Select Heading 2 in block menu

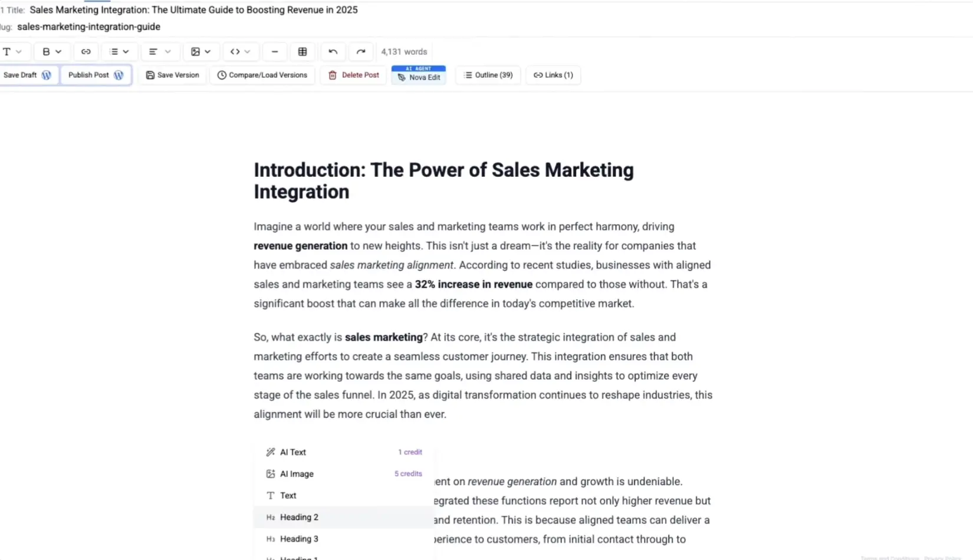(344, 518)
